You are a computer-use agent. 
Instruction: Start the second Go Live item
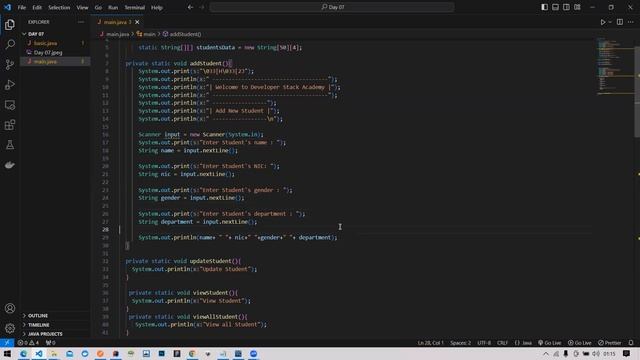tap(580, 343)
